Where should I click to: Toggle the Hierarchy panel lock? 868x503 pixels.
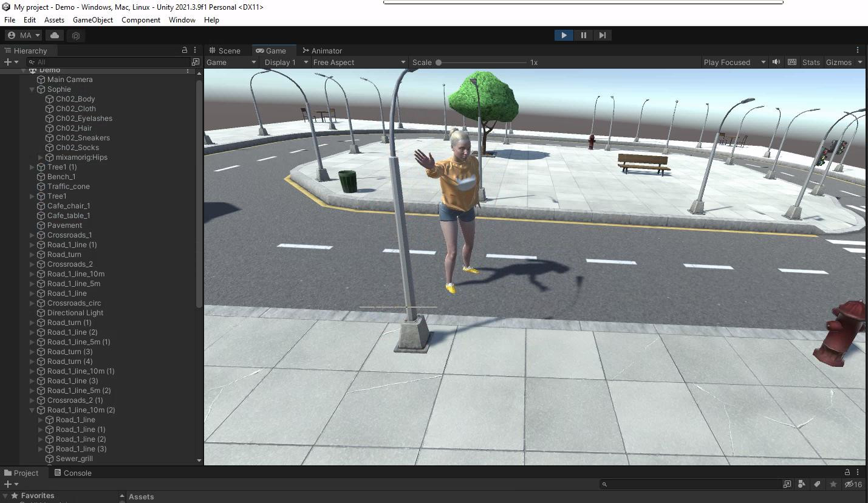[185, 50]
